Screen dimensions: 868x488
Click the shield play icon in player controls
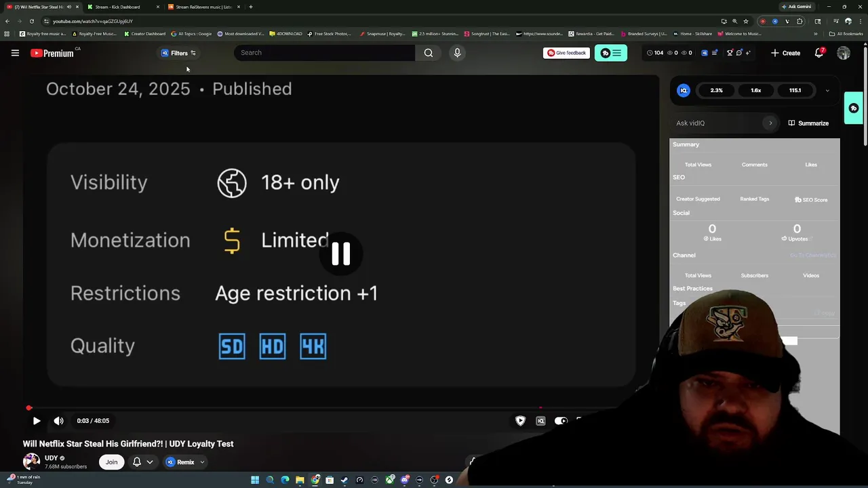pyautogui.click(x=520, y=421)
